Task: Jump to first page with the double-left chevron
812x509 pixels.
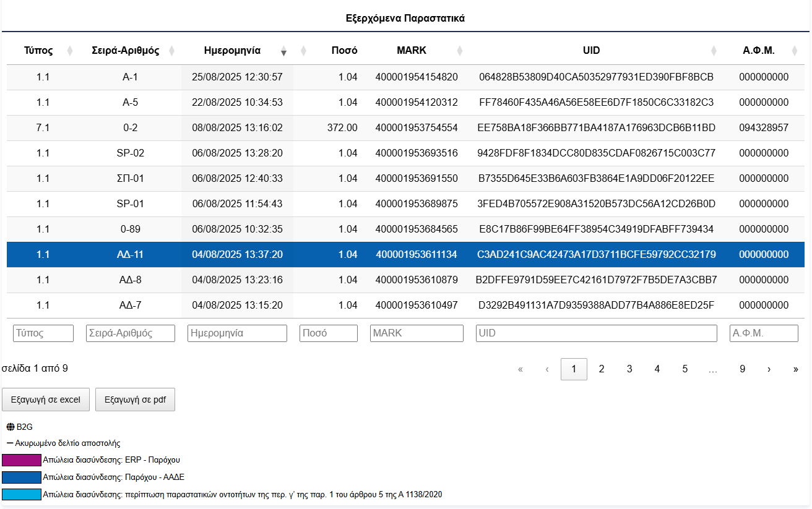Action: click(520, 369)
